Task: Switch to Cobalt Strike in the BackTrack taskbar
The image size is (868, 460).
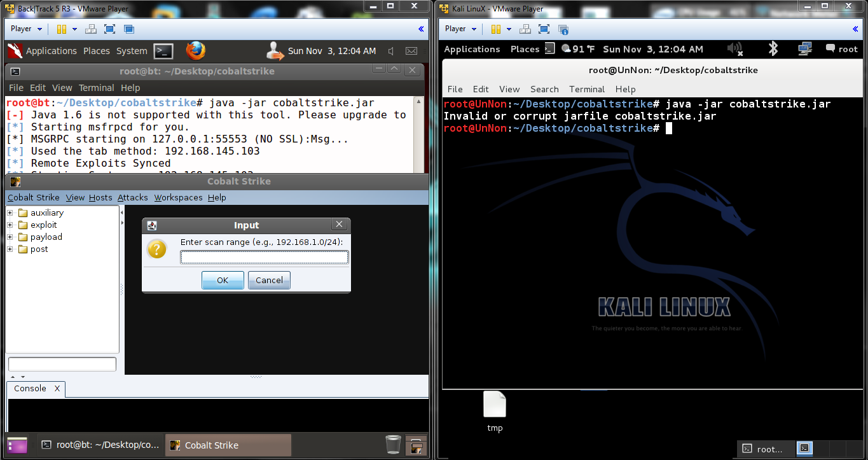Action: click(x=228, y=445)
